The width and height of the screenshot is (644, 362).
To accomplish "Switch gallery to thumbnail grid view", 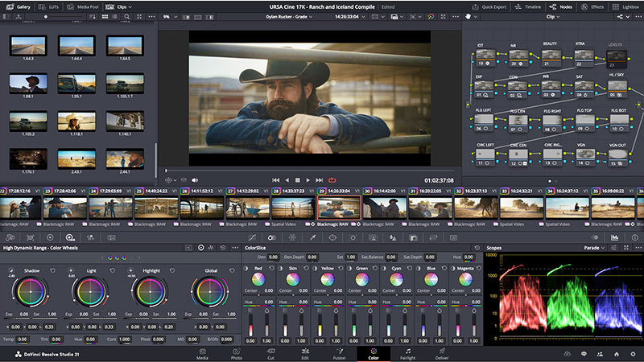I will click(x=105, y=17).
